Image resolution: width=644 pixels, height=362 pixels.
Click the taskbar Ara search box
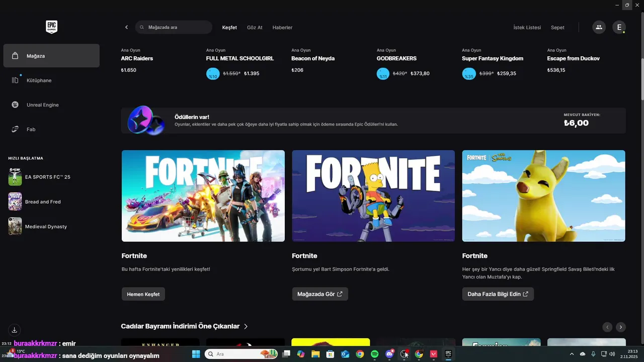[x=241, y=354]
